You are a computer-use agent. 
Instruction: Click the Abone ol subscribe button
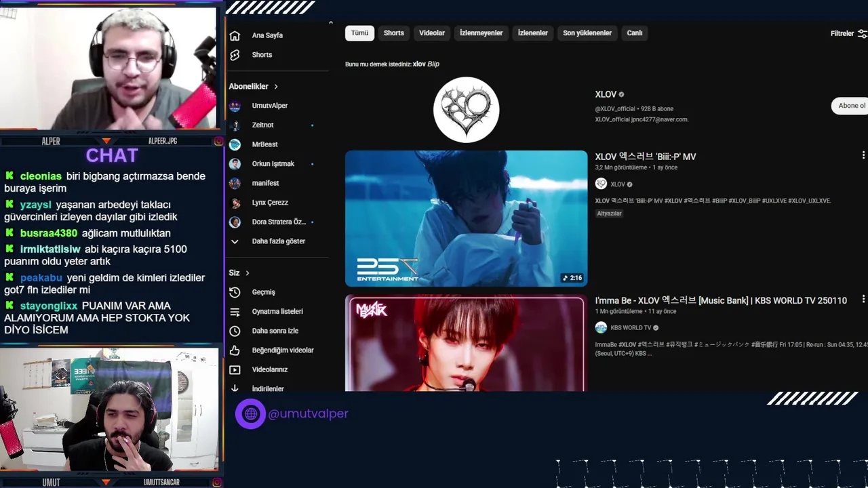(851, 106)
